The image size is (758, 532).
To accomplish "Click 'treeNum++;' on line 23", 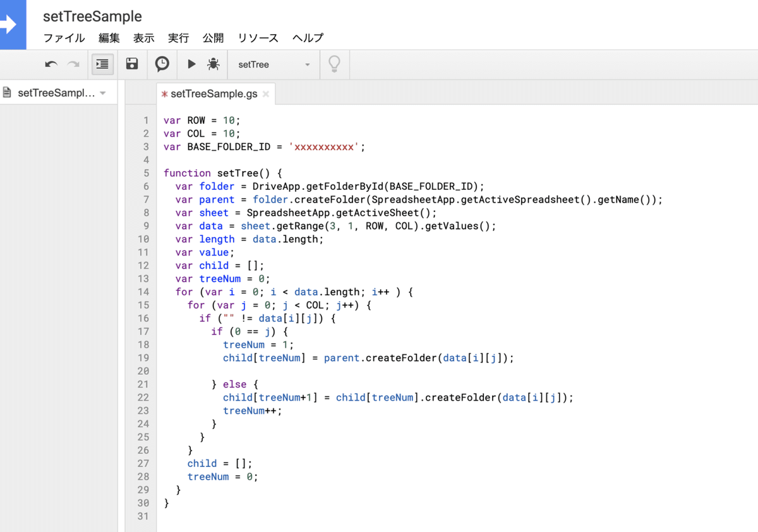I will click(253, 411).
